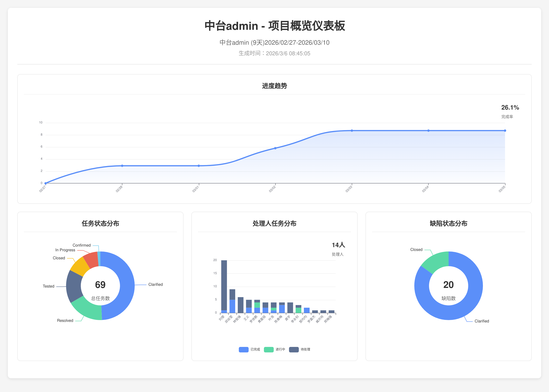Click the tallest bar for 刘俊
This screenshot has width=549, height=392.
click(x=224, y=285)
